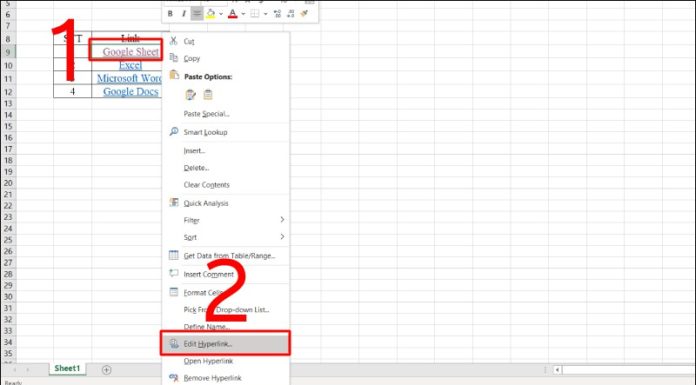
Task: Select Clear Contents in the context menu
Action: coord(226,185)
